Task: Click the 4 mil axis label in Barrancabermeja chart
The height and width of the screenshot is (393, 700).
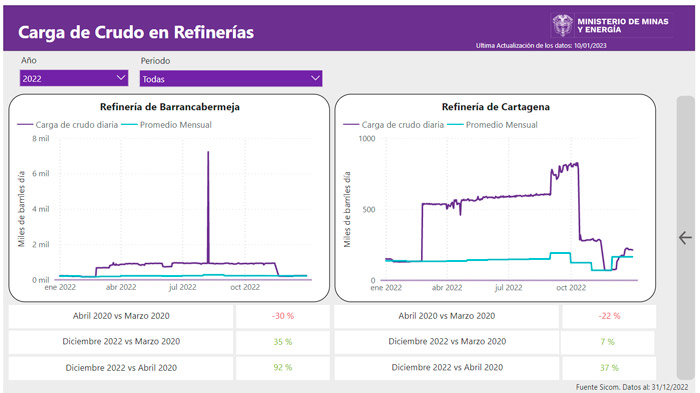Action: click(x=41, y=209)
